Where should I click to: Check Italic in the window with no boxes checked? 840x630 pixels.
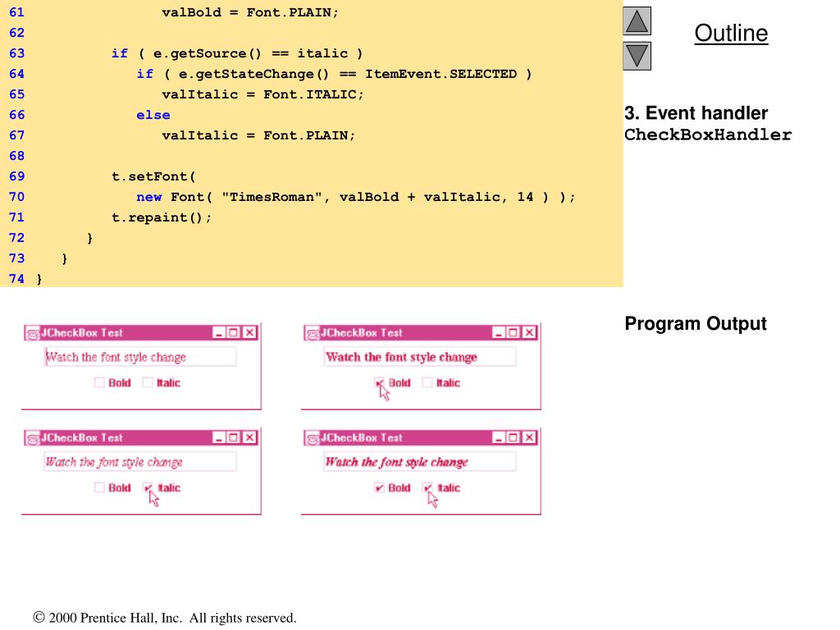click(148, 382)
